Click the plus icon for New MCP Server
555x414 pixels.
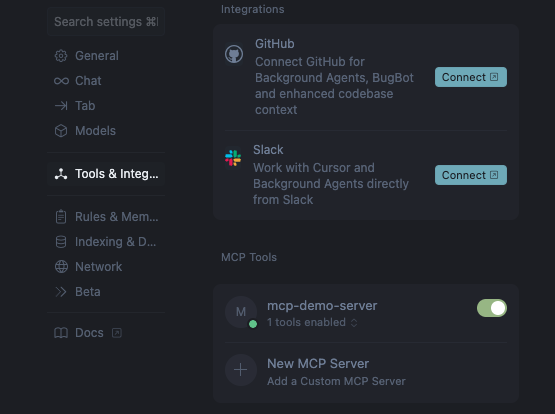coord(241,370)
